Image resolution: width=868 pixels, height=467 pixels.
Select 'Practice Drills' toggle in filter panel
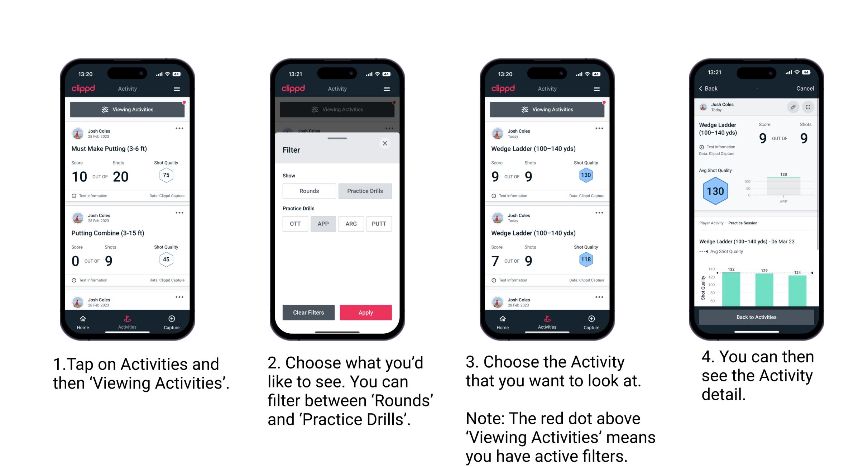364,190
